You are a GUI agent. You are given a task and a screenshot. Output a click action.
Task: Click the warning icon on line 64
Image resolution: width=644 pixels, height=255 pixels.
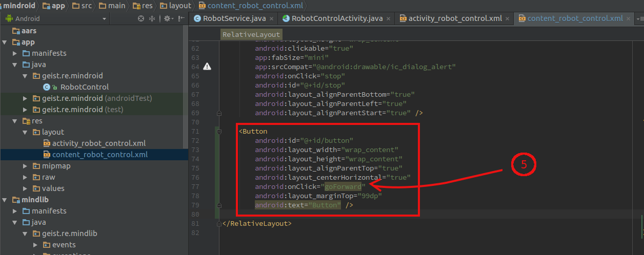[x=207, y=67]
